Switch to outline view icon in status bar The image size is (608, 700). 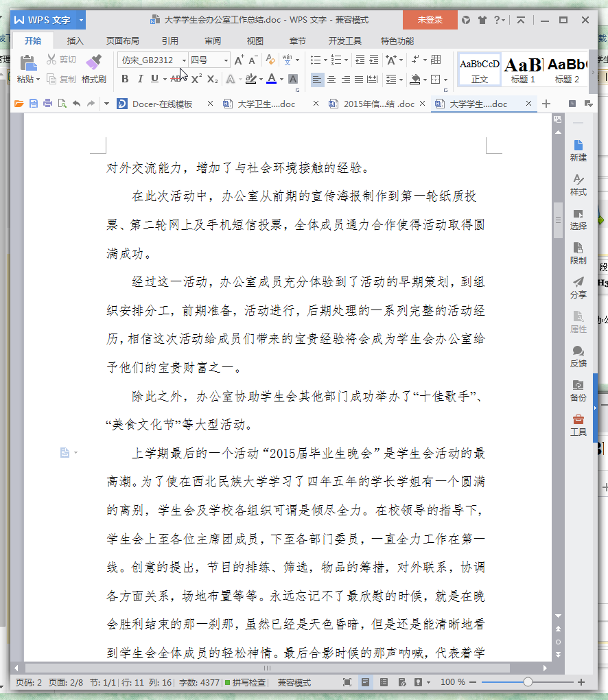(384, 682)
